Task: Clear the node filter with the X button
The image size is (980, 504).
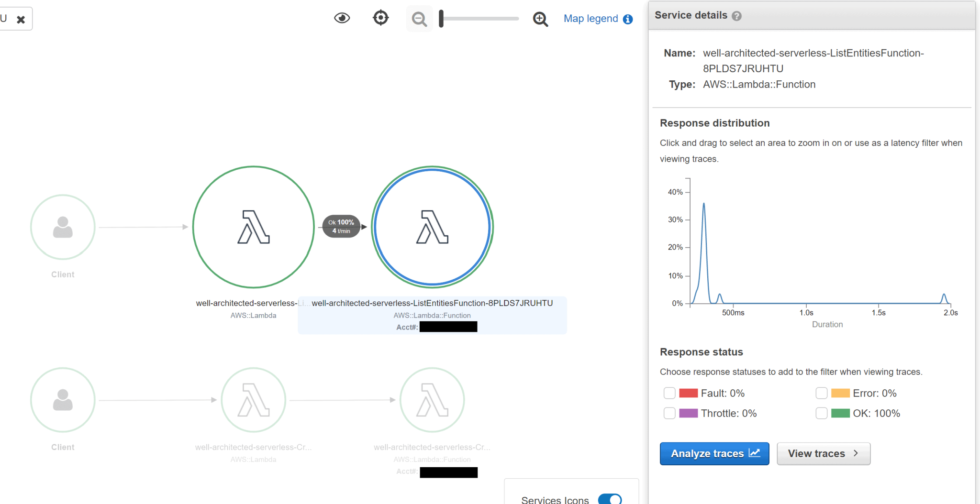Action: tap(21, 19)
